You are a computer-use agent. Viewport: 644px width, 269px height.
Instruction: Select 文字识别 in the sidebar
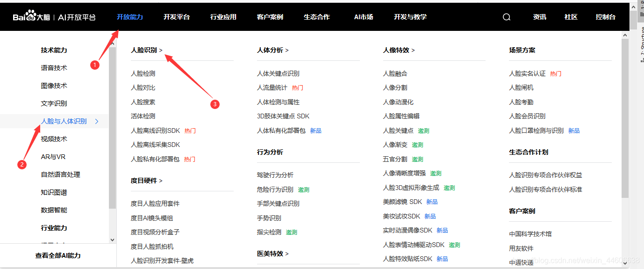tap(54, 103)
